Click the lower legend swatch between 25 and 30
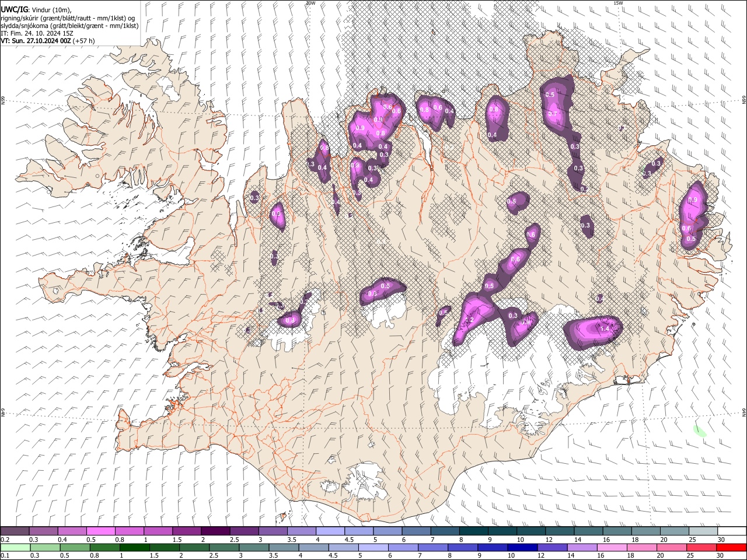 (x=700, y=547)
